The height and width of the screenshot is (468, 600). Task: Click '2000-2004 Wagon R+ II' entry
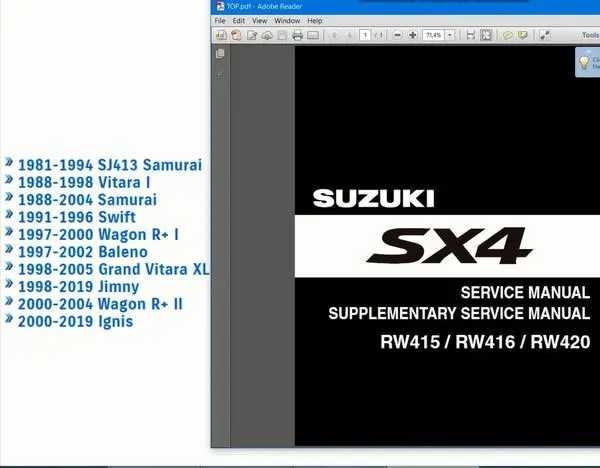pos(100,304)
